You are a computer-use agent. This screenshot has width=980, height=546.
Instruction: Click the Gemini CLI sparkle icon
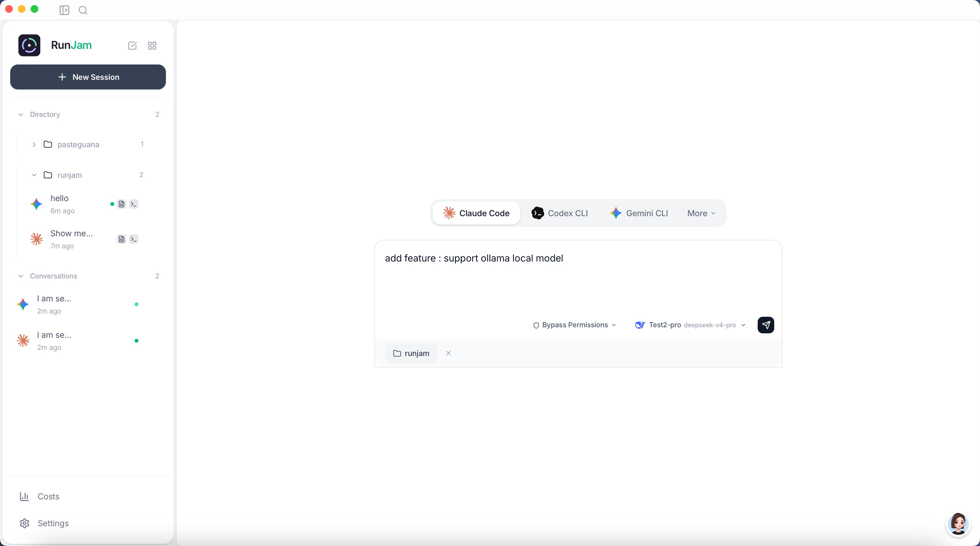tap(616, 213)
